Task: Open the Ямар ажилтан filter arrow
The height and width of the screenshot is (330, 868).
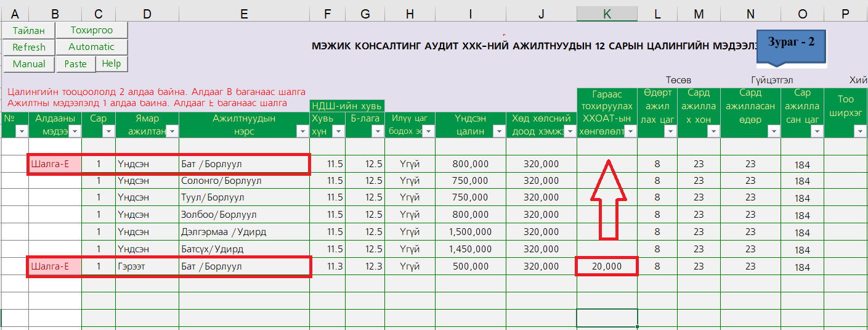Action: [172, 131]
